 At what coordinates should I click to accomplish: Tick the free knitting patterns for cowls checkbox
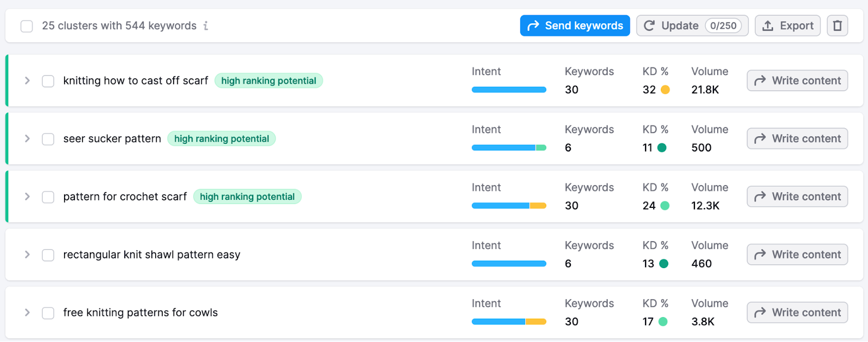pyautogui.click(x=48, y=313)
